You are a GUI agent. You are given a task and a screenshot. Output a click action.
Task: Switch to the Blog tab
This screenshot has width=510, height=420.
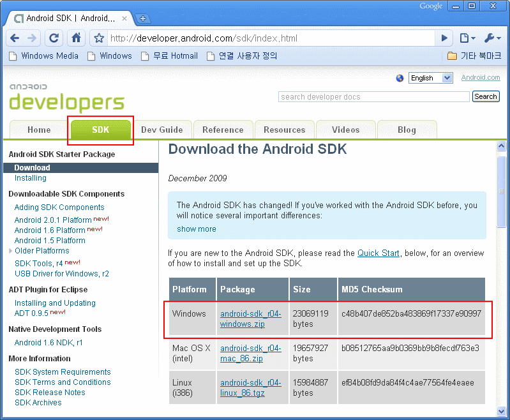(x=407, y=130)
